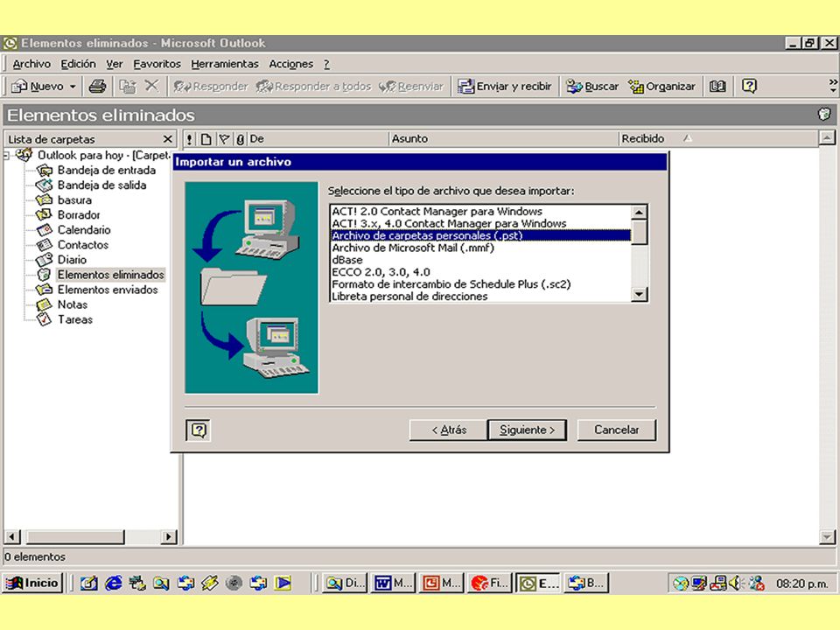Open the Favoritos menu
The image size is (840, 630).
157,64
